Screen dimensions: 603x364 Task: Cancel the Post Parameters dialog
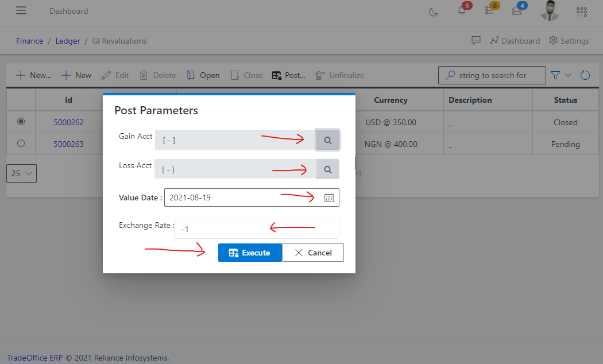[x=313, y=253]
